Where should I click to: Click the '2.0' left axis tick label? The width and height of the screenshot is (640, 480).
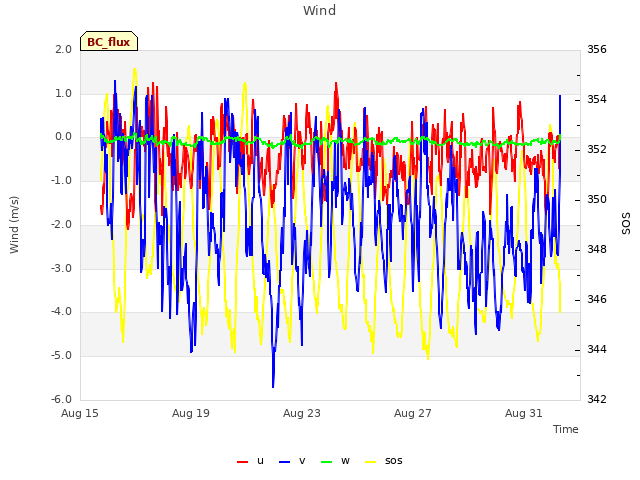tap(63, 49)
